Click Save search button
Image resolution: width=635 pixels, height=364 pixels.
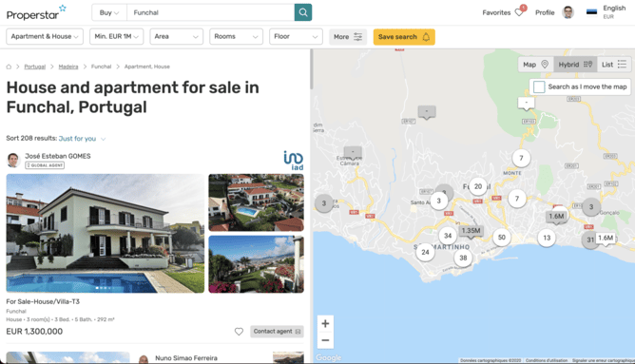pyautogui.click(x=404, y=37)
